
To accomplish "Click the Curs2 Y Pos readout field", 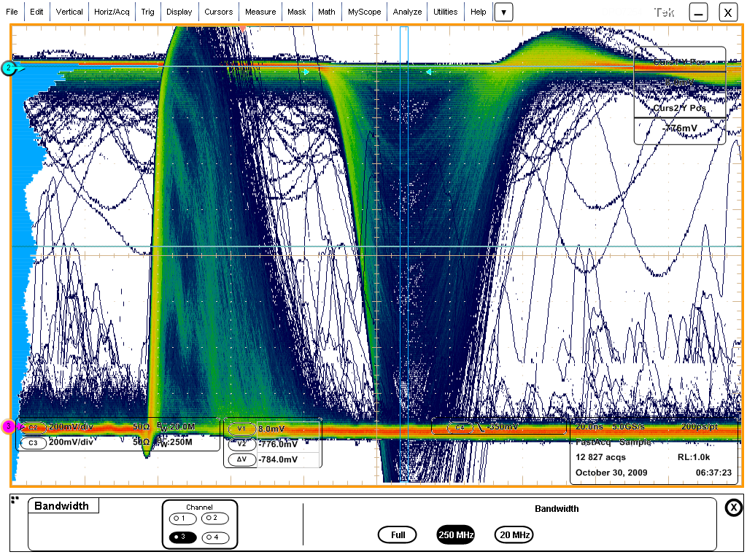I will click(x=679, y=130).
